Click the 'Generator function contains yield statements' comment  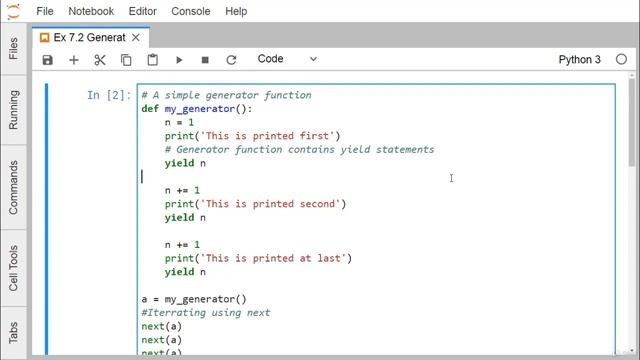pos(299,149)
